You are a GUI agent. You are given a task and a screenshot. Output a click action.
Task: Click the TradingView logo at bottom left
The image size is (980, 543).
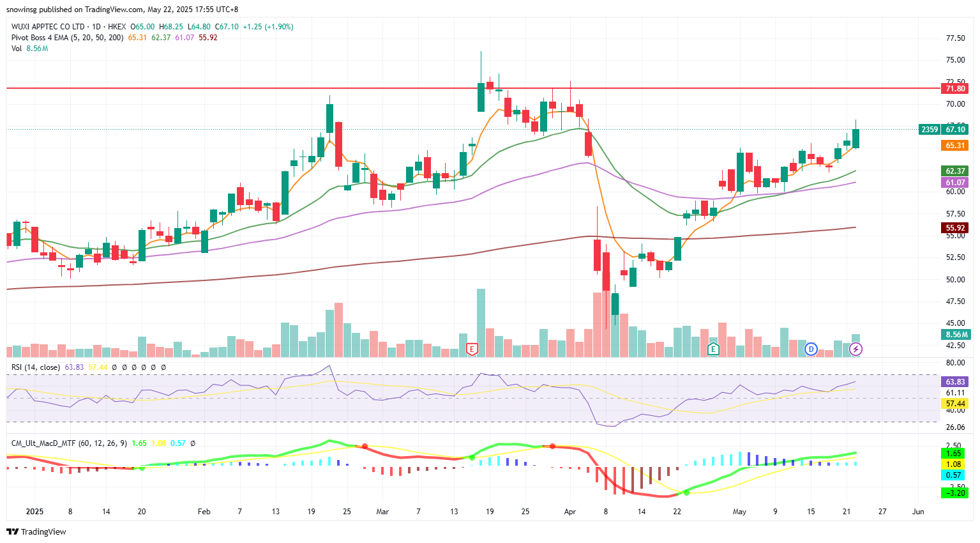pos(36,532)
